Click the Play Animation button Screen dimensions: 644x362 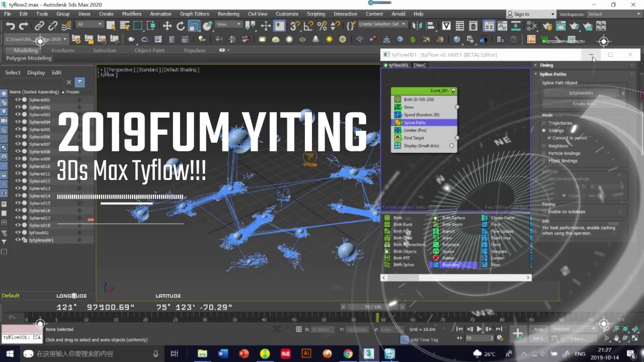(479, 329)
